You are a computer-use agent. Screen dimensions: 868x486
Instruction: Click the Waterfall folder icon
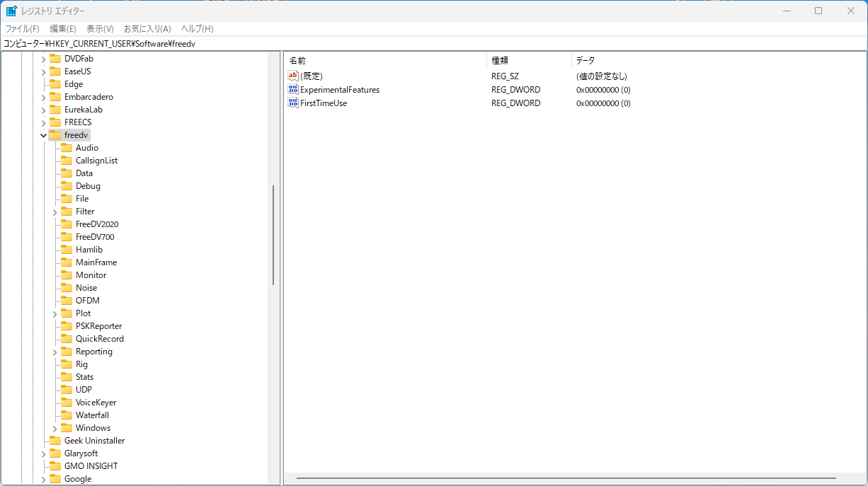point(67,415)
